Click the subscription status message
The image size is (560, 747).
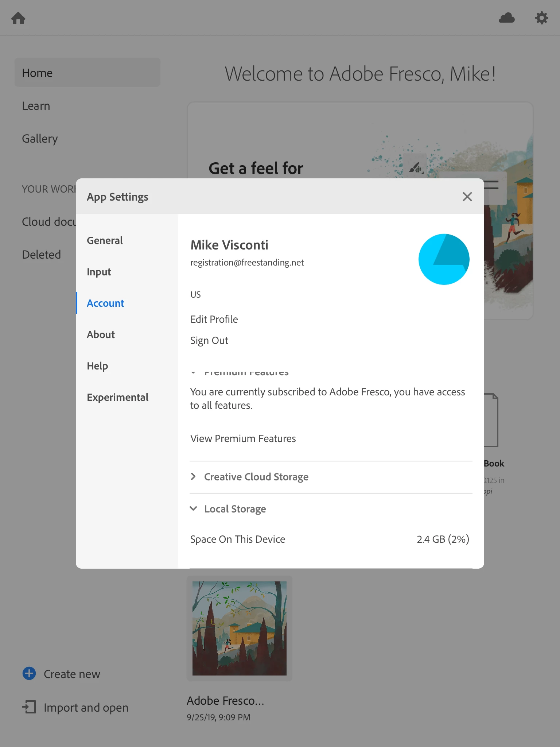(x=327, y=398)
